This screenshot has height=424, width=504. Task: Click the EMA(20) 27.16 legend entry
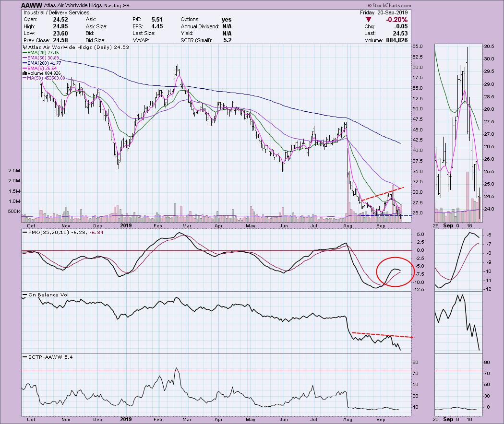[x=40, y=53]
